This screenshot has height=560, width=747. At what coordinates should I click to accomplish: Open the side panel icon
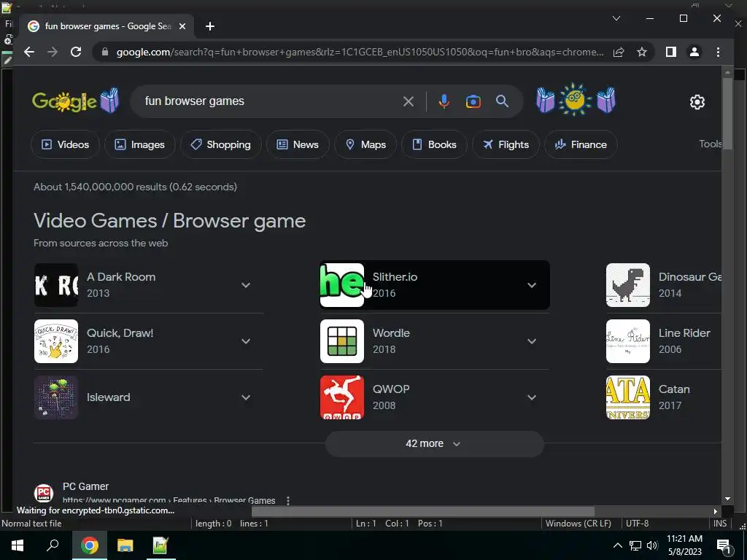pyautogui.click(x=671, y=52)
